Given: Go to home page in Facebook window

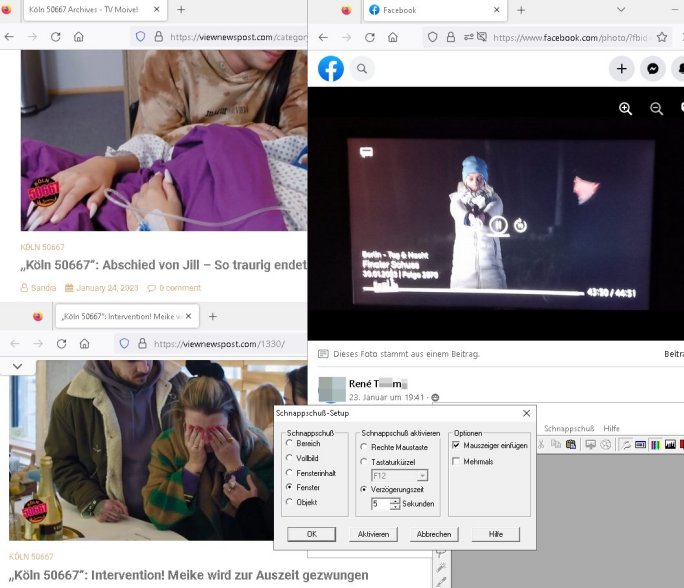Looking at the screenshot, I should (x=393, y=38).
